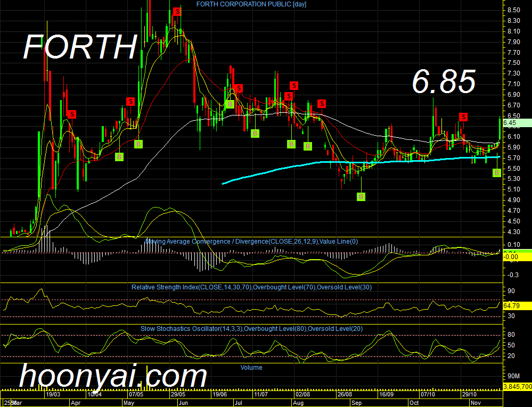Click the RSI value tag 64.79

tap(517, 306)
